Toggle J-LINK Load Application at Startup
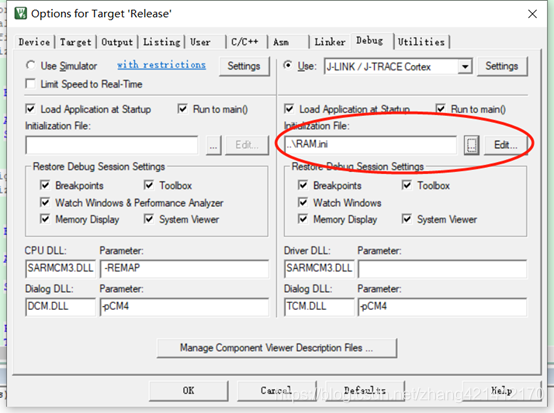The image size is (554, 413). click(x=289, y=109)
